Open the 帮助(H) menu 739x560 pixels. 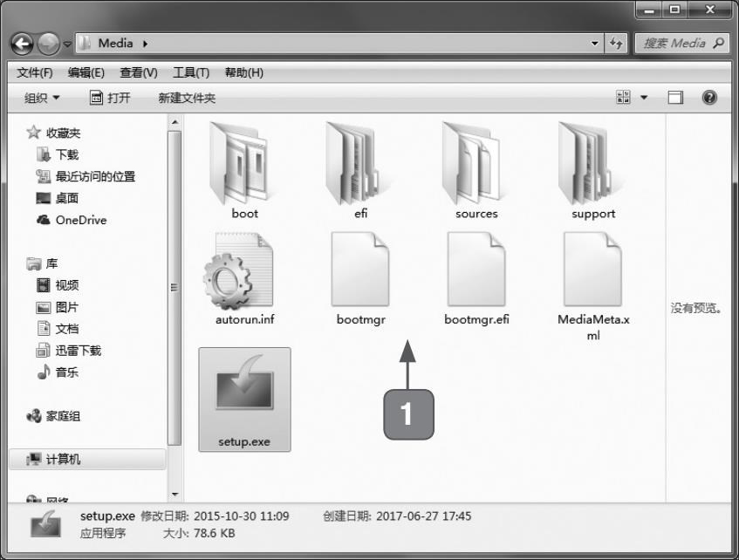tap(243, 72)
